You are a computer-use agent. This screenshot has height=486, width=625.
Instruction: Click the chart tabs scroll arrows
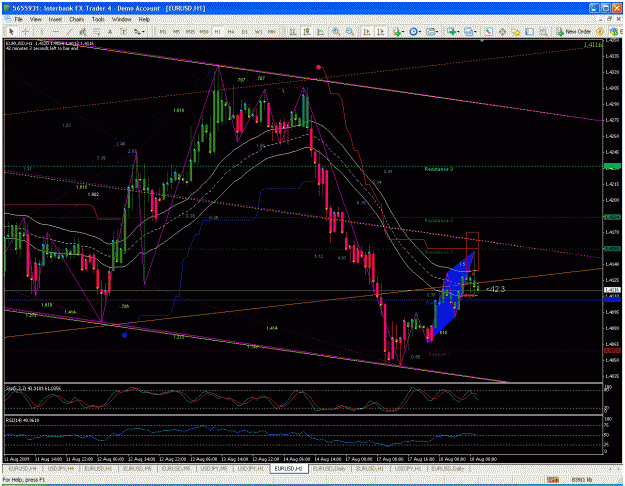[615, 468]
